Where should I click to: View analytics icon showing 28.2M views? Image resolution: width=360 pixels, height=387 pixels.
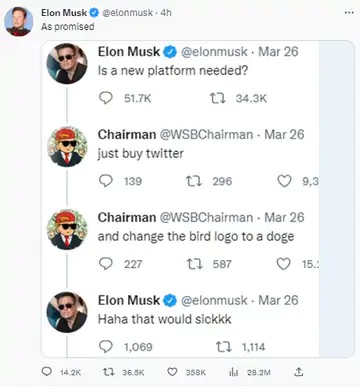(233, 372)
